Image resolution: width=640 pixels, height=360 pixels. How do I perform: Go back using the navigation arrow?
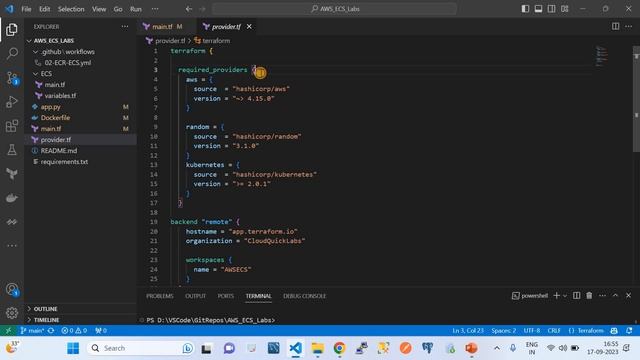189,9
